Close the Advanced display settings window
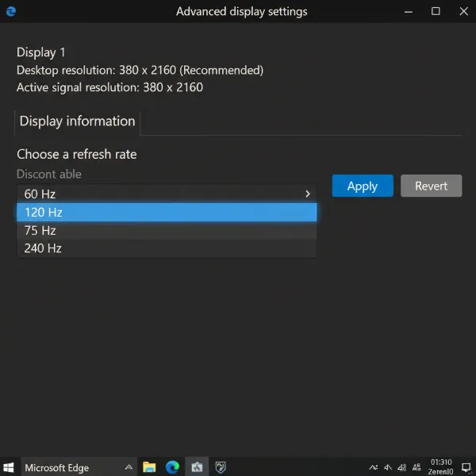The height and width of the screenshot is (476, 476). (x=463, y=11)
